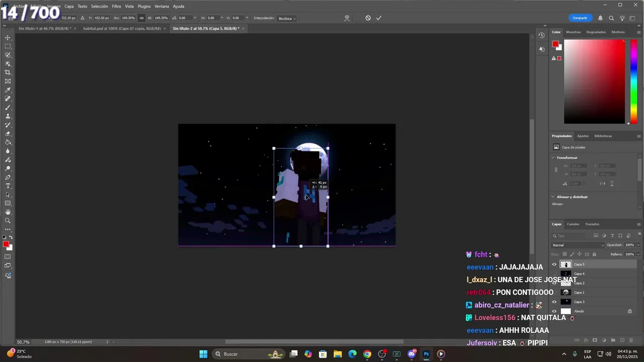This screenshot has width=644, height=362.
Task: Open the Windows Start button
Action: [x=203, y=354]
